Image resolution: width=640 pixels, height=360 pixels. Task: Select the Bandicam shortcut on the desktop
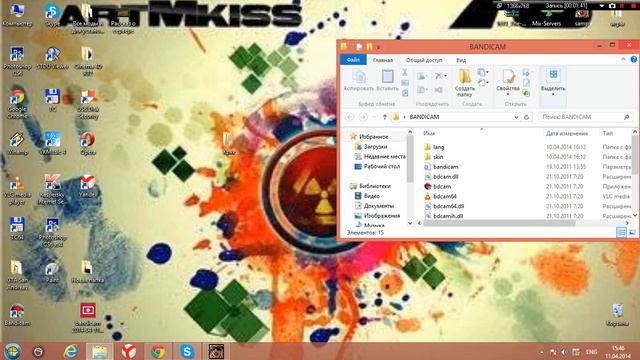pos(17,315)
